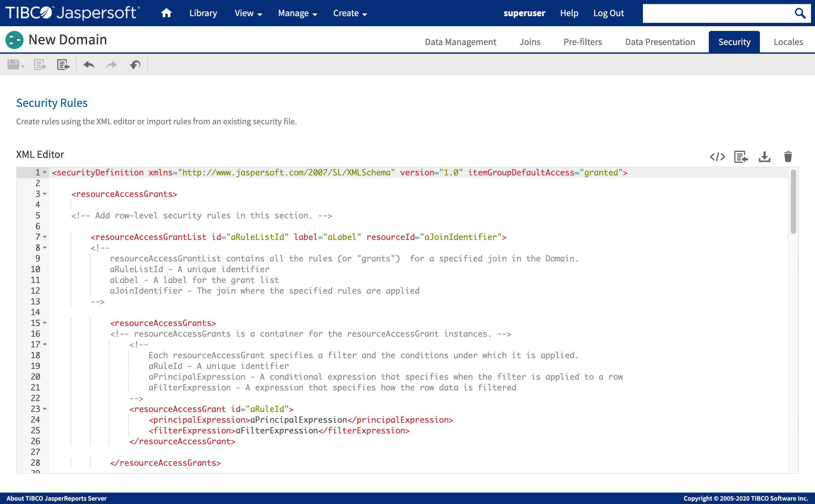Click the aFilterExpression text on line 25
The height and width of the screenshot is (504, 815).
pyautogui.click(x=277, y=430)
